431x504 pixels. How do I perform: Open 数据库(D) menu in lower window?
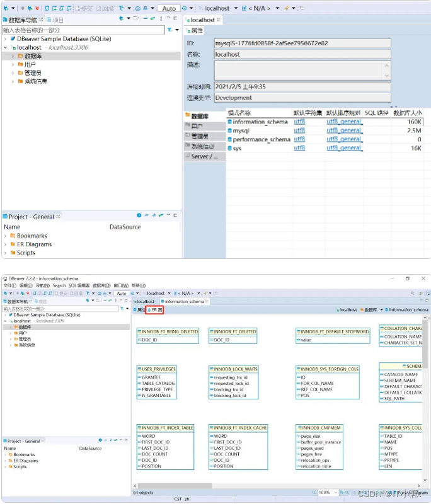pyautogui.click(x=101, y=285)
